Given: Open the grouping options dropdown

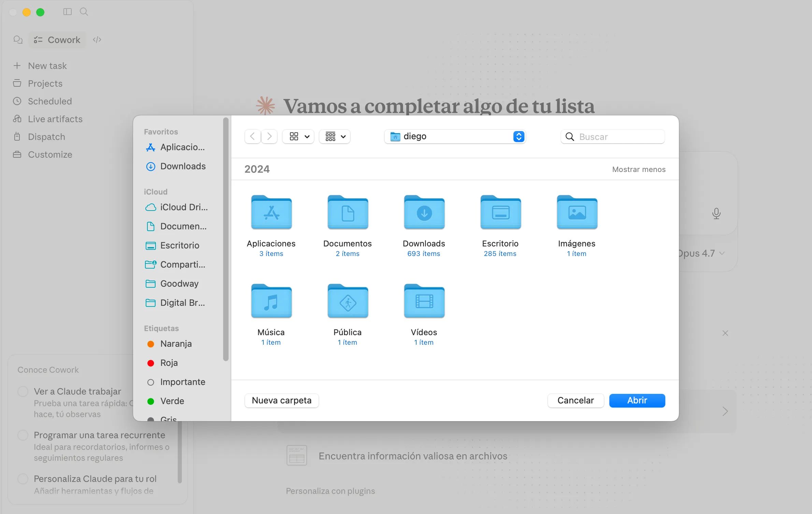Looking at the screenshot, I should [335, 137].
